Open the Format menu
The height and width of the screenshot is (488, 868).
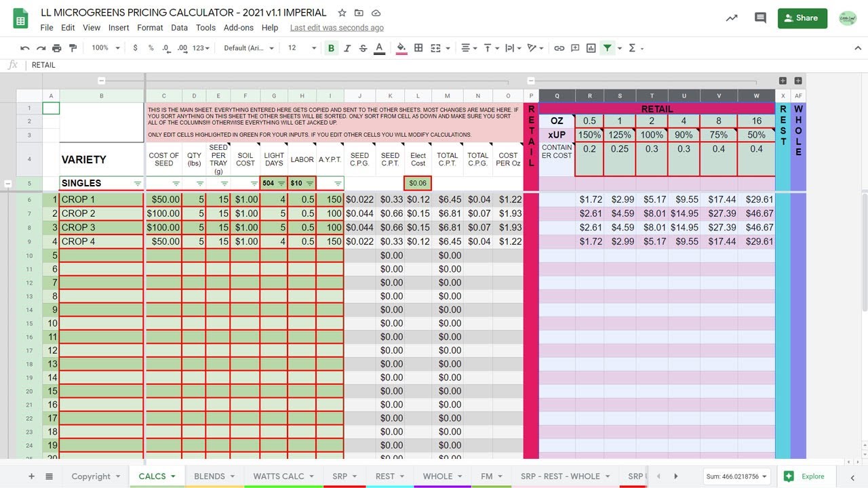pos(150,28)
